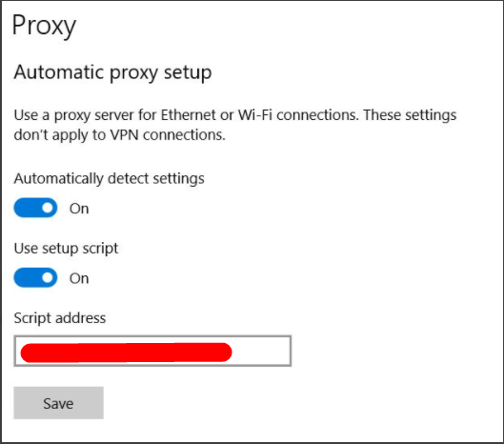Click On text beside setup script toggle
The image size is (504, 444).
[79, 278]
